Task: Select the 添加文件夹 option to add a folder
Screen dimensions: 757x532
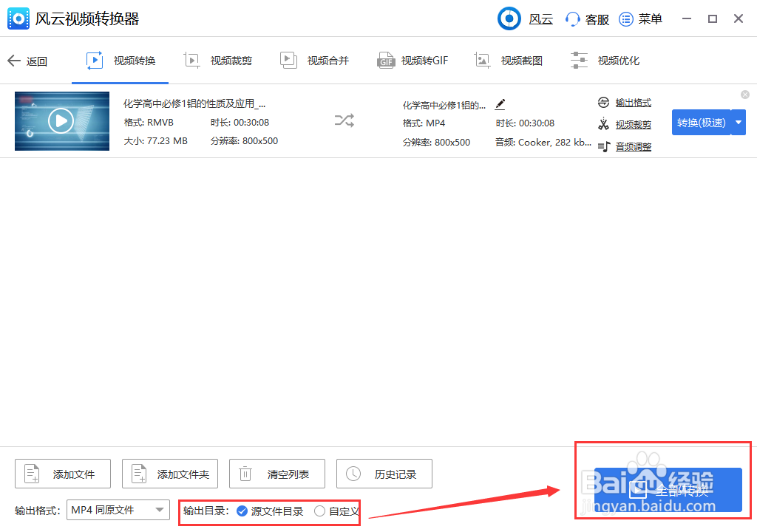Action: click(169, 474)
